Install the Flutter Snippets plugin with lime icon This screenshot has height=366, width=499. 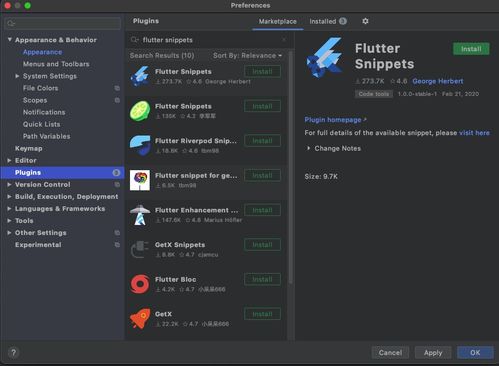point(262,106)
